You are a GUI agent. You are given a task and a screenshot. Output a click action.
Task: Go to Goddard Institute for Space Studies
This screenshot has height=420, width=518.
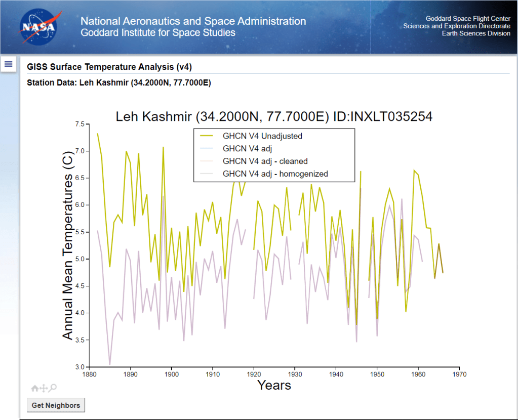click(158, 33)
